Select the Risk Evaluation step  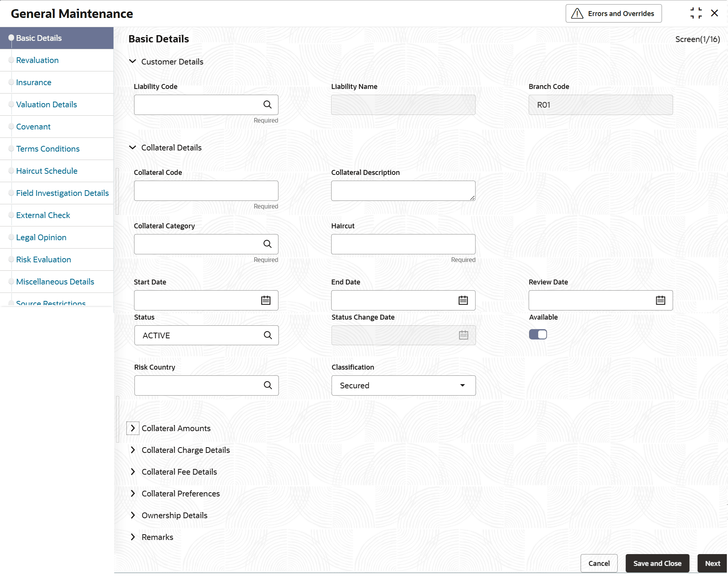[44, 260]
